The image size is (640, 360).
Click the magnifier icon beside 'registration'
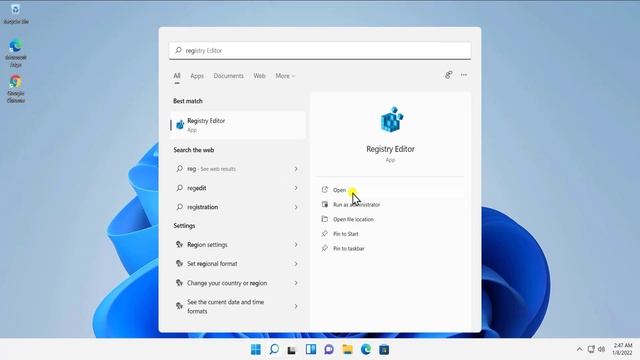point(179,207)
